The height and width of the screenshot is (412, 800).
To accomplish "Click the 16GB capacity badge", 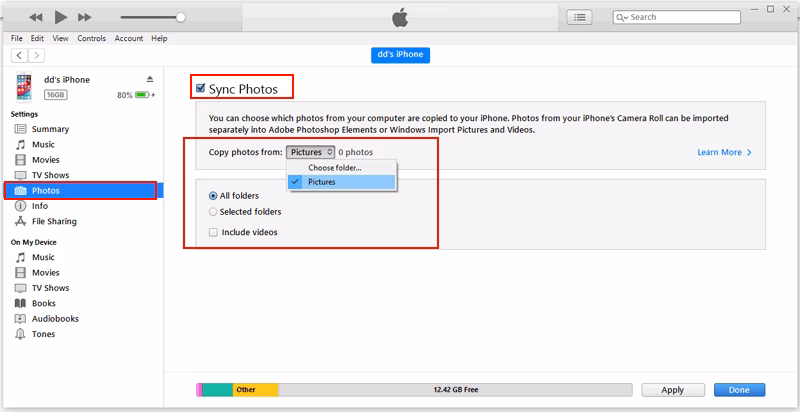I will [56, 95].
